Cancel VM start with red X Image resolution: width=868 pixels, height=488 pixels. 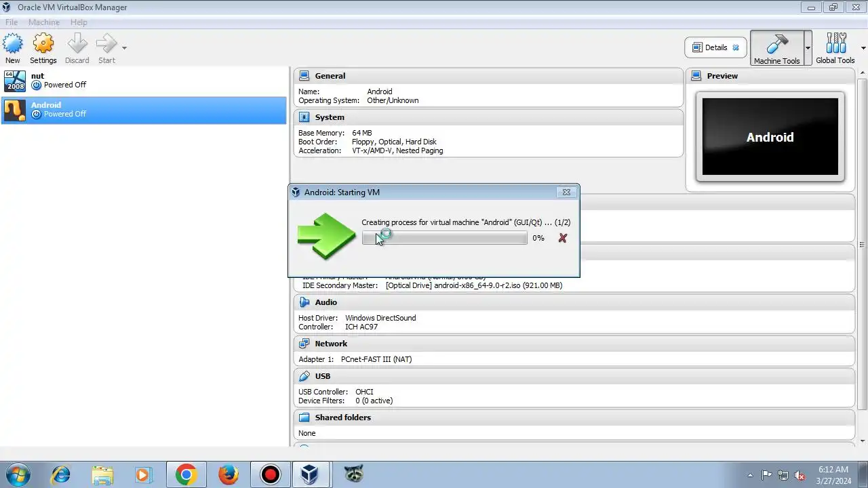562,238
